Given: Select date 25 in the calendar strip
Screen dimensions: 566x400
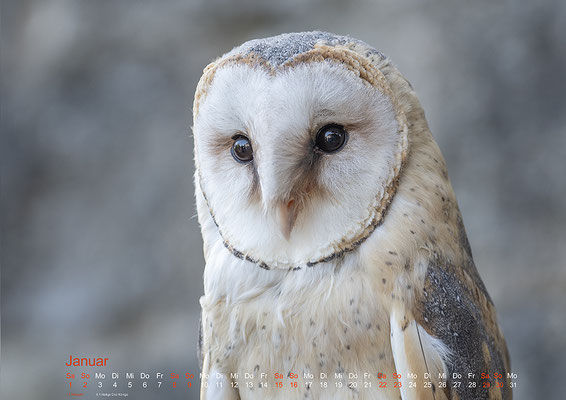Looking at the screenshot, I should (427, 385).
